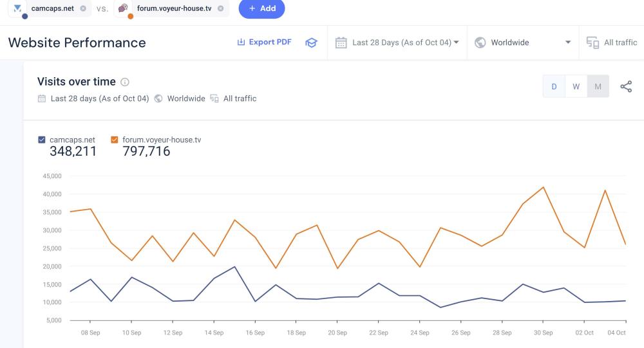Click the calendar icon in date filter
The width and height of the screenshot is (644, 348).
point(341,43)
